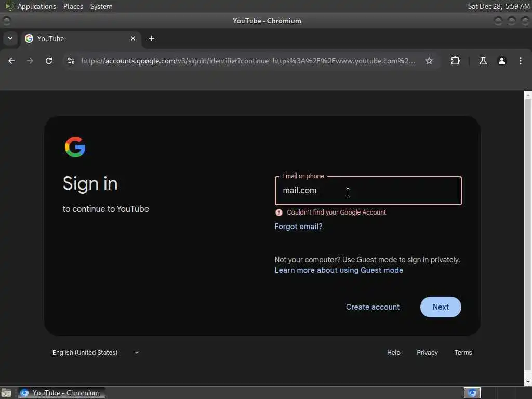Open the profile avatar icon
Image resolution: width=532 pixels, height=399 pixels.
point(502,61)
